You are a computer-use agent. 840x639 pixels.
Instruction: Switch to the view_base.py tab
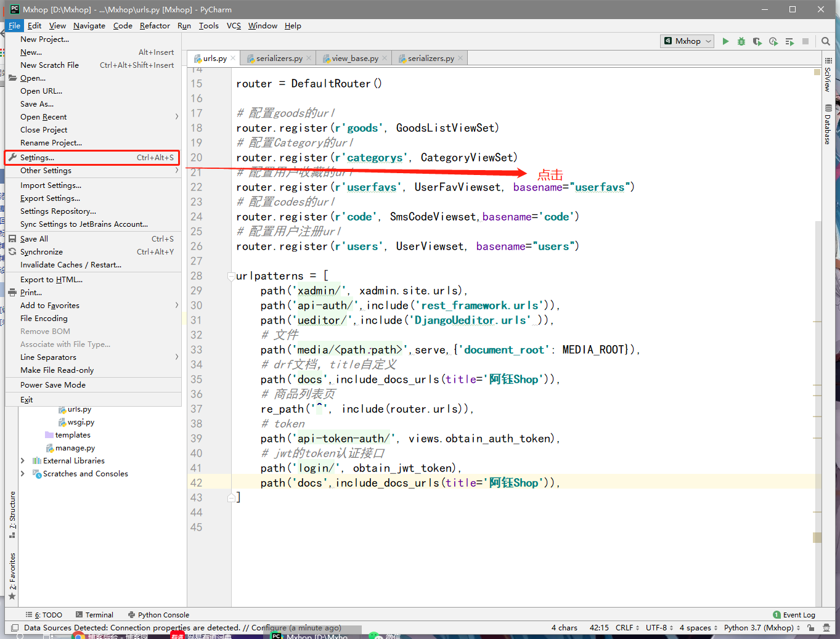354,59
